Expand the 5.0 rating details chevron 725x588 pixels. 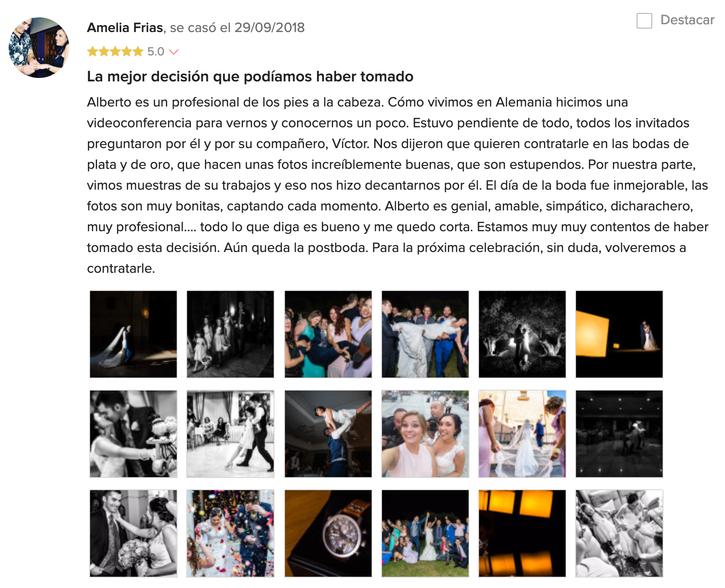174,52
